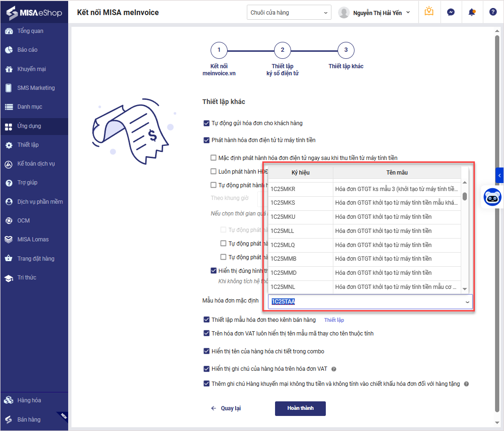Viewport: 504px width, 431px height.
Task: Open Khuyến mại gift icon
Action: 9,69
